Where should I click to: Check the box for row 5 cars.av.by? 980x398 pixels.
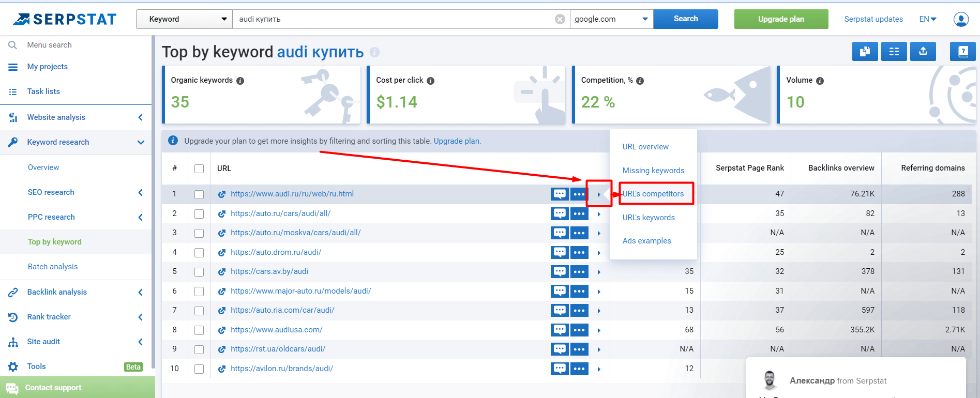pyautogui.click(x=199, y=272)
